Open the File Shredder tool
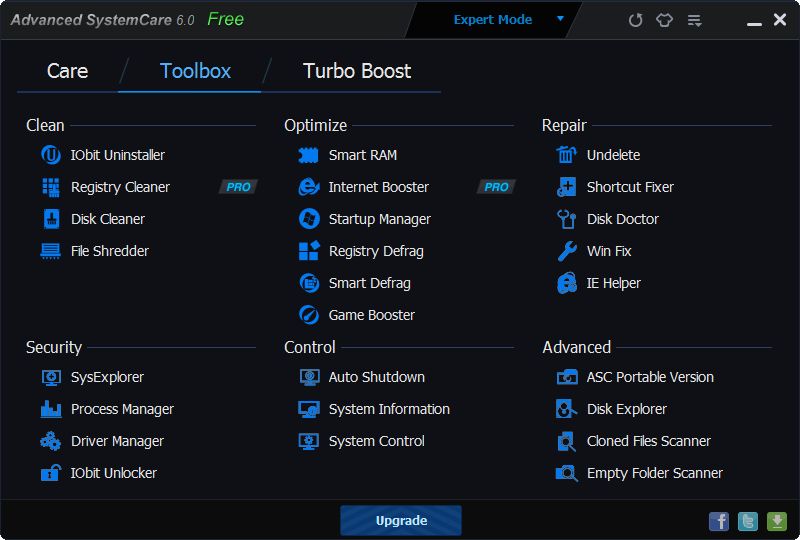 tap(109, 251)
